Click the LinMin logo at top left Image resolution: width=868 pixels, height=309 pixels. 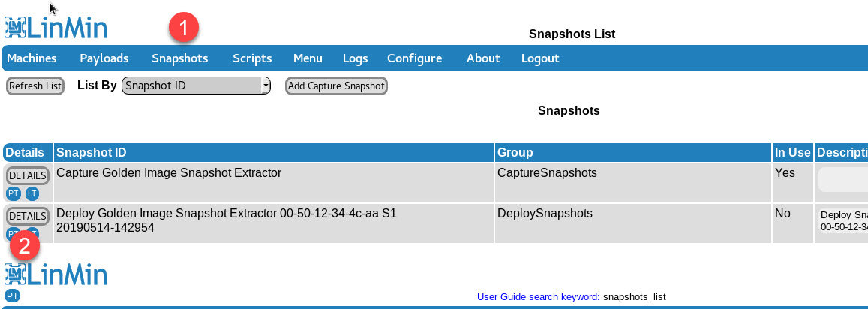(x=56, y=27)
